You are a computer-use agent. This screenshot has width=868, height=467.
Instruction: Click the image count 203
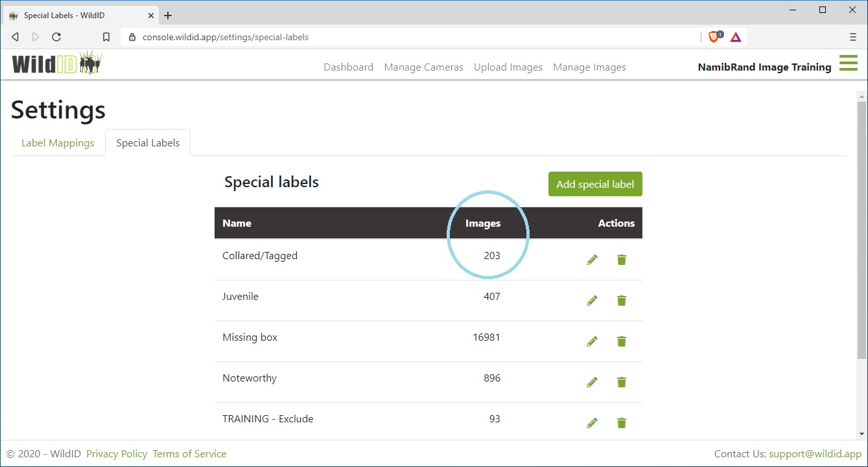492,256
